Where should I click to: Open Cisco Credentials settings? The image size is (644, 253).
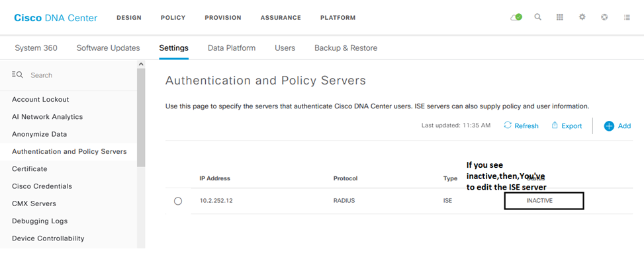tap(42, 186)
